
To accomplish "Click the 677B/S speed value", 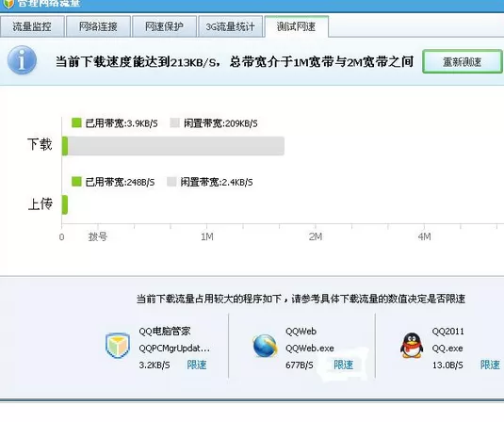I will [x=300, y=365].
